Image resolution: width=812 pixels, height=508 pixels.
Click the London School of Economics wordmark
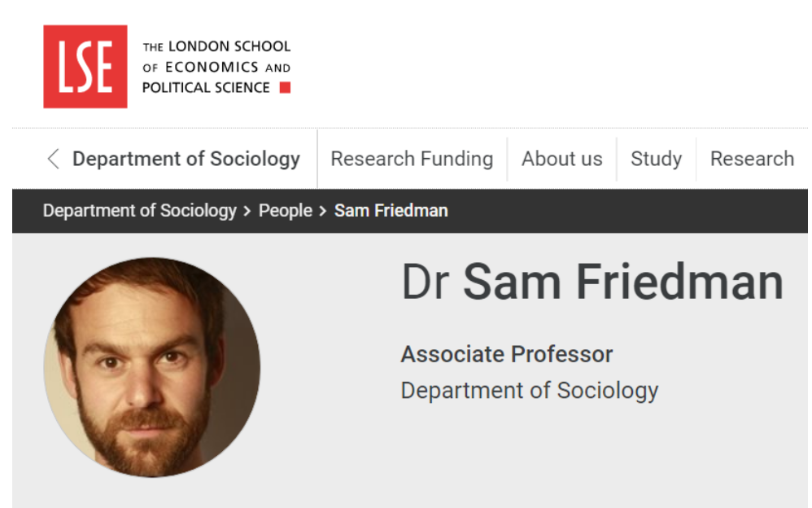(216, 67)
